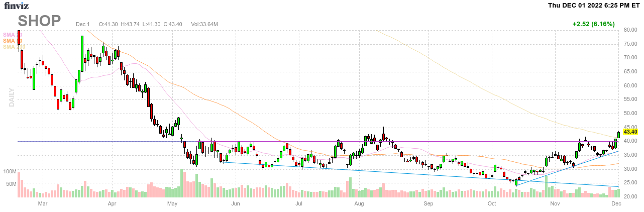
Task: Click the vertical 'DAILY' timeframe label
Action: pos(11,97)
